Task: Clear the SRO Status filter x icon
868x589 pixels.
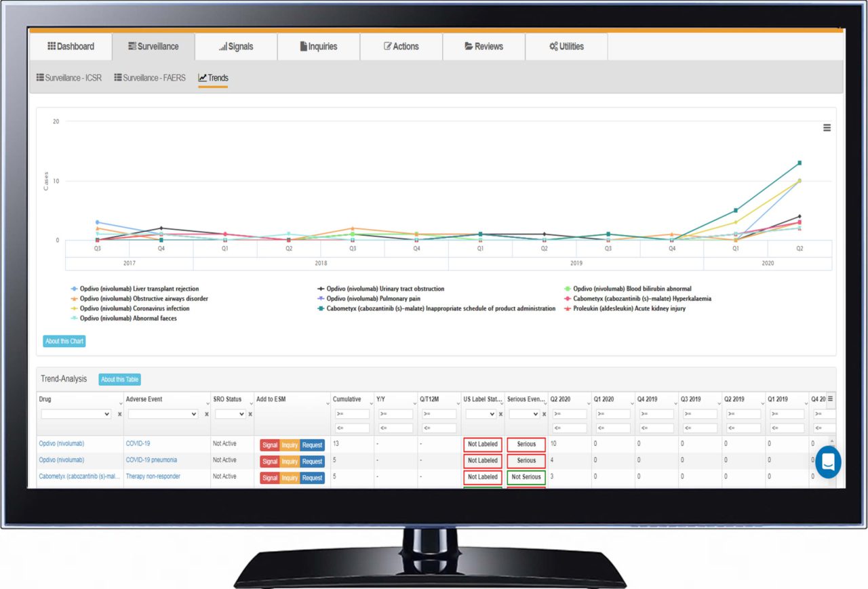Action: click(250, 414)
